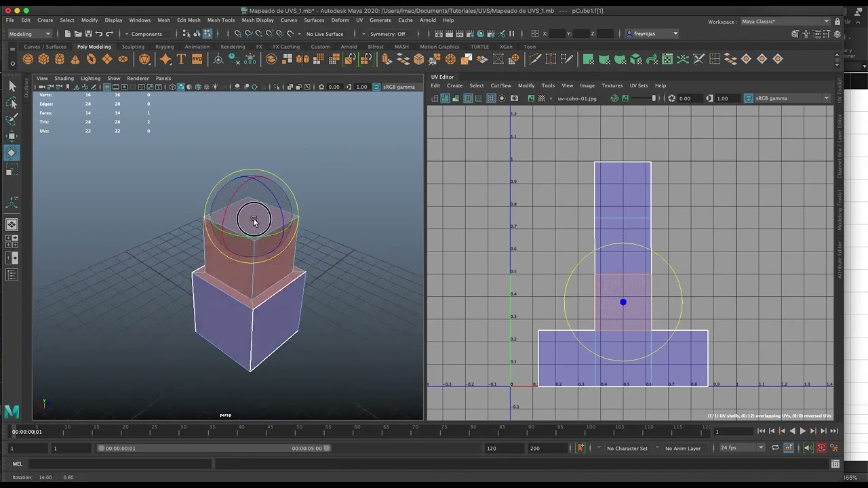Click the MEL command language label

point(17,464)
